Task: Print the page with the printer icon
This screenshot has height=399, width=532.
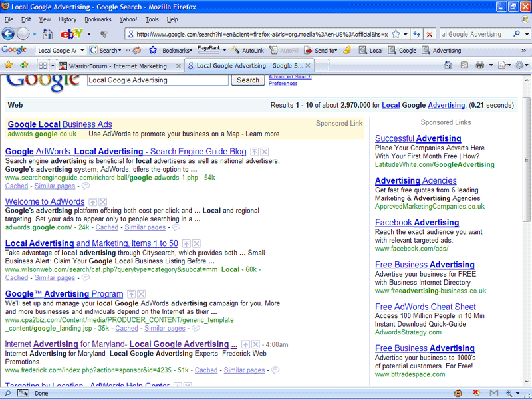Action: click(479, 65)
